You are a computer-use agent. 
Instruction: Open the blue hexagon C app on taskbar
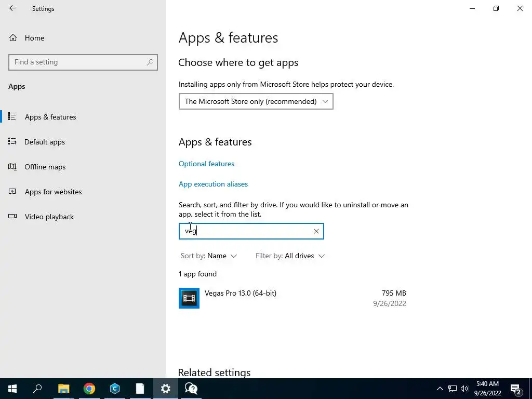(115, 389)
